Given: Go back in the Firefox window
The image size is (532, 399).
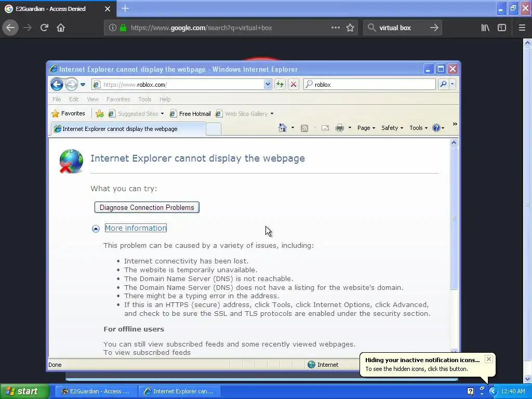Looking at the screenshot, I should (10, 28).
